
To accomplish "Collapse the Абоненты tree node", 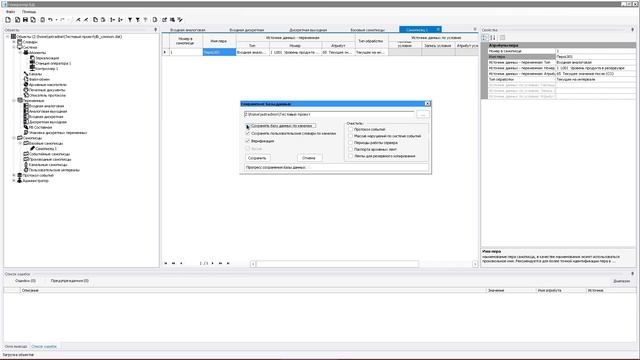I will tap(20, 53).
